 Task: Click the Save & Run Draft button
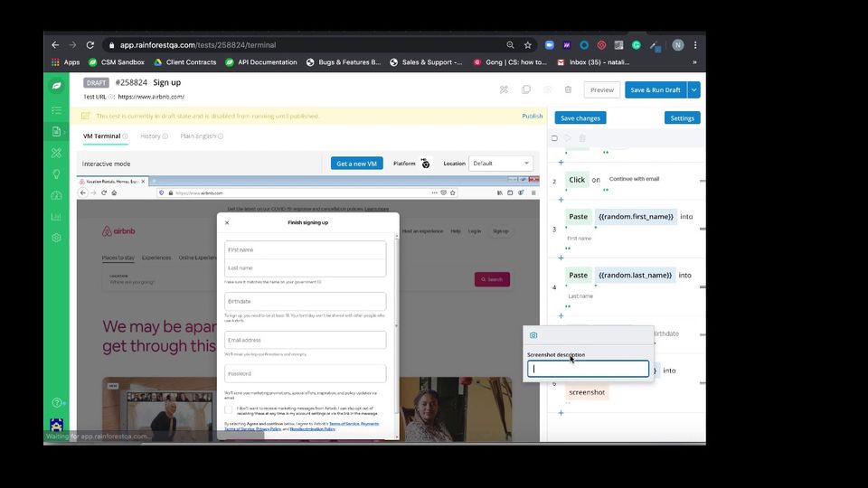click(656, 89)
